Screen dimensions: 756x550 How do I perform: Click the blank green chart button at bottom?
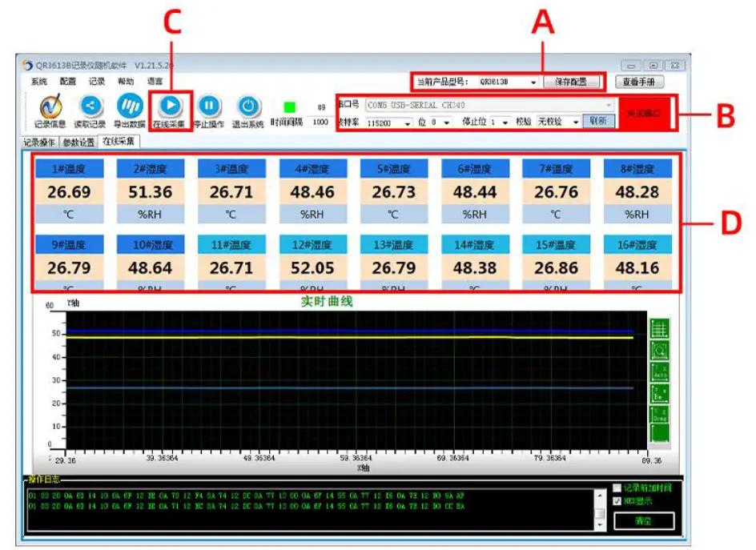(x=660, y=433)
